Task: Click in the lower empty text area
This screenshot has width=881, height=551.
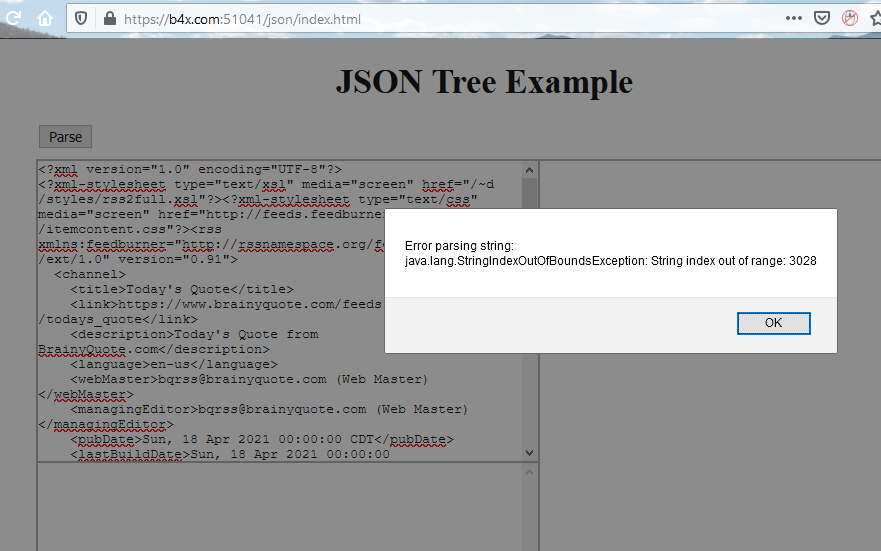Action: click(280, 507)
